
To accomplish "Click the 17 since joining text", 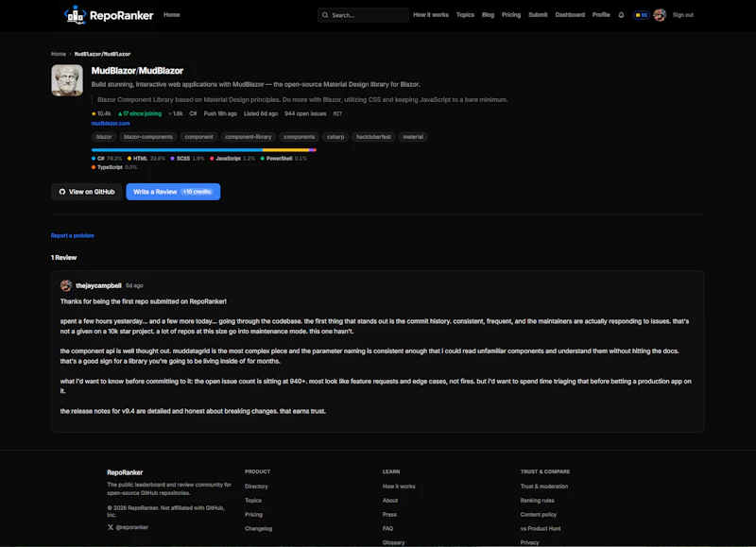I will [140, 113].
